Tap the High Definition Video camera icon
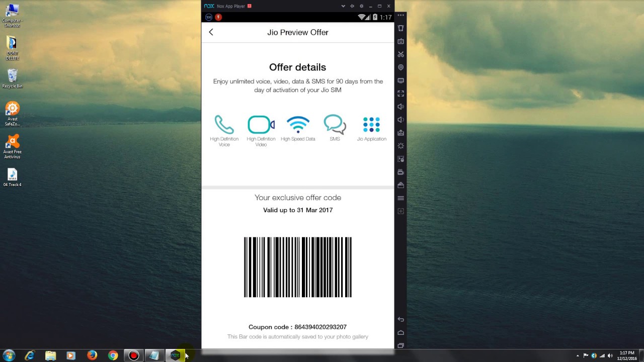Screen dimensions: 644x362 (261, 124)
